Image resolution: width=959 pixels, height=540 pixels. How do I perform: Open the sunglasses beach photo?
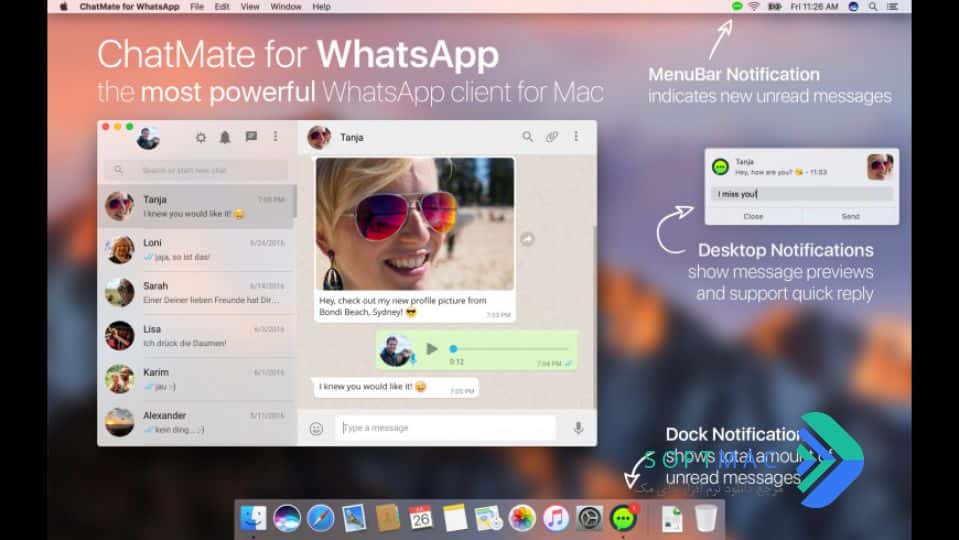tap(415, 224)
